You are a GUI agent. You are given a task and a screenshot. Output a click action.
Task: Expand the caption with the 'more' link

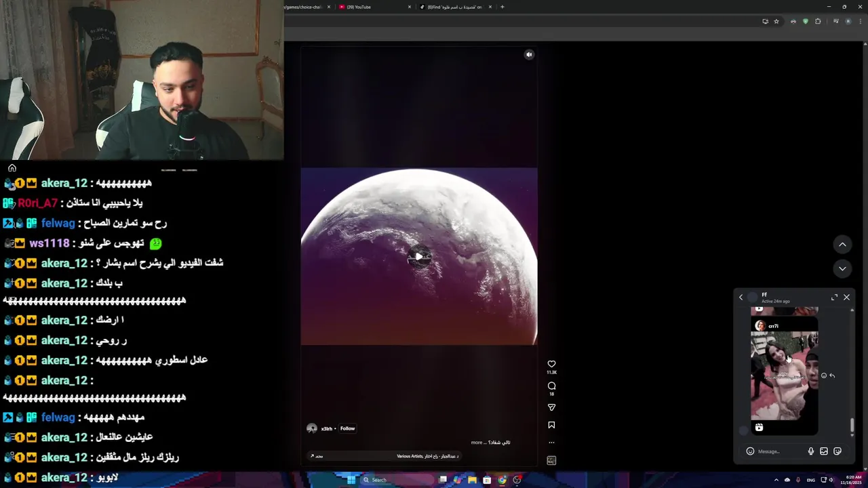(477, 443)
